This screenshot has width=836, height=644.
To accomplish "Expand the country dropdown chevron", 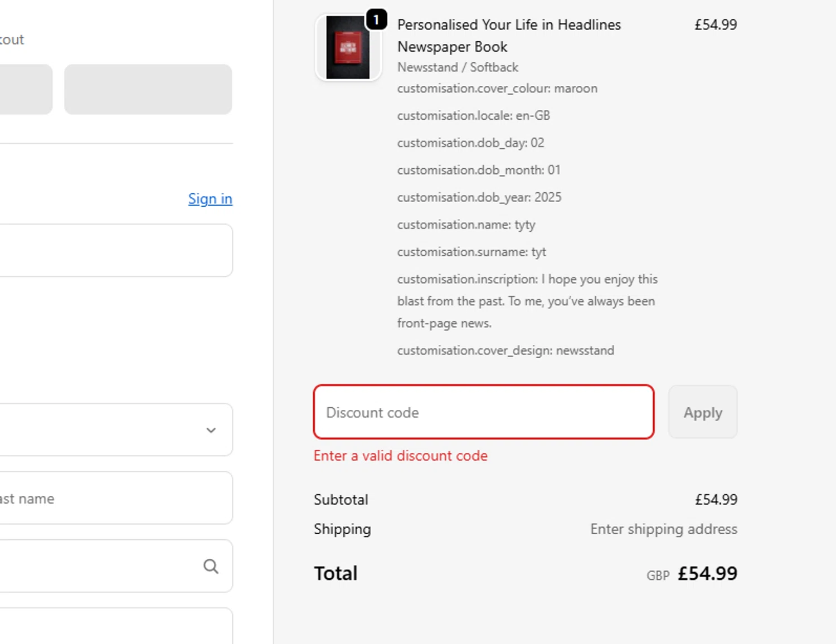I will click(x=211, y=430).
